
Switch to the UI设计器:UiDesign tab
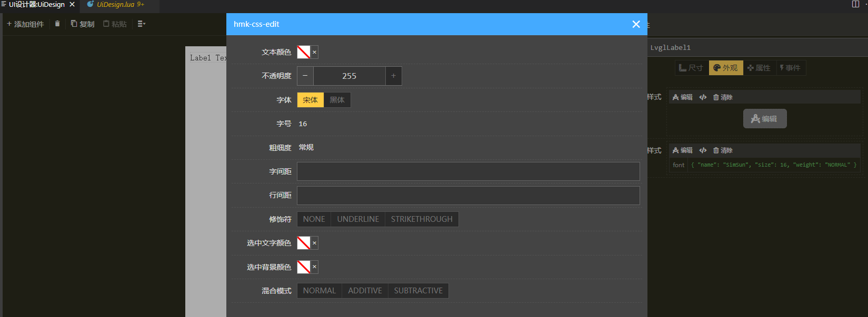pyautogui.click(x=36, y=4)
